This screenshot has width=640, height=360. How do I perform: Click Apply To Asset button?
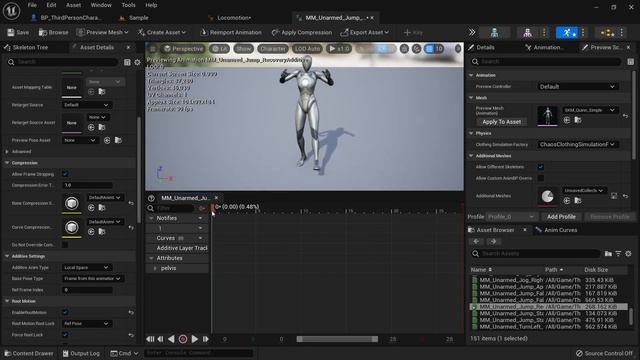click(502, 122)
